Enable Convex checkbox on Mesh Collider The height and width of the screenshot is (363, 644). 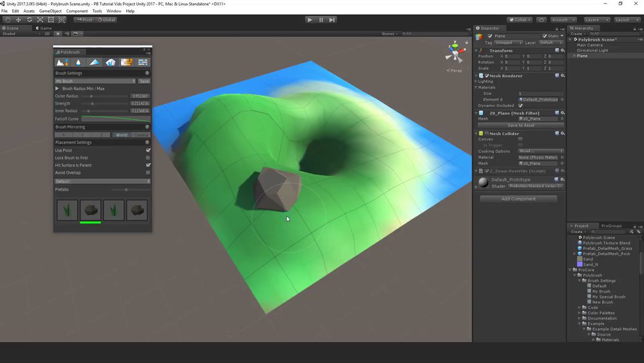pyautogui.click(x=521, y=139)
